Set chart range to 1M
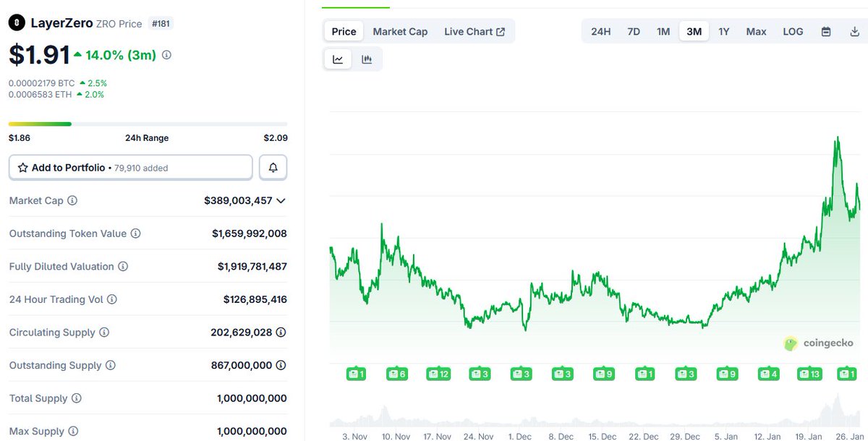The image size is (868, 441). tap(663, 32)
